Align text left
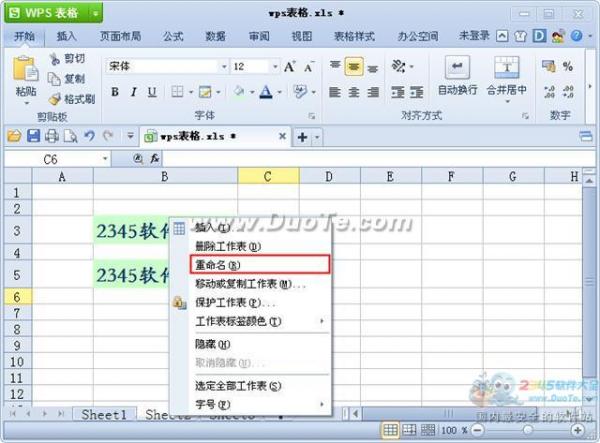Viewport: 600px width, 443px height. (x=335, y=92)
